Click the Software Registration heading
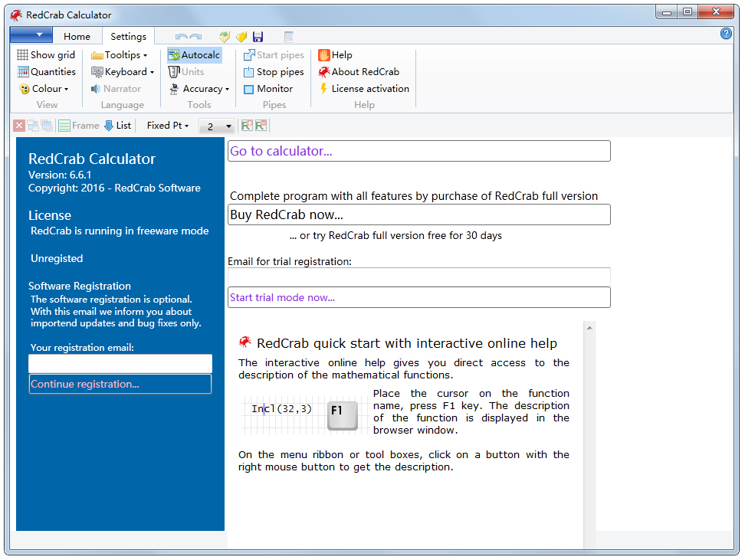The height and width of the screenshot is (560, 745). 80,286
